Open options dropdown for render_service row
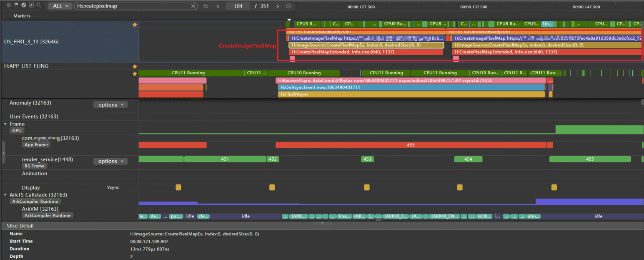 110,162
